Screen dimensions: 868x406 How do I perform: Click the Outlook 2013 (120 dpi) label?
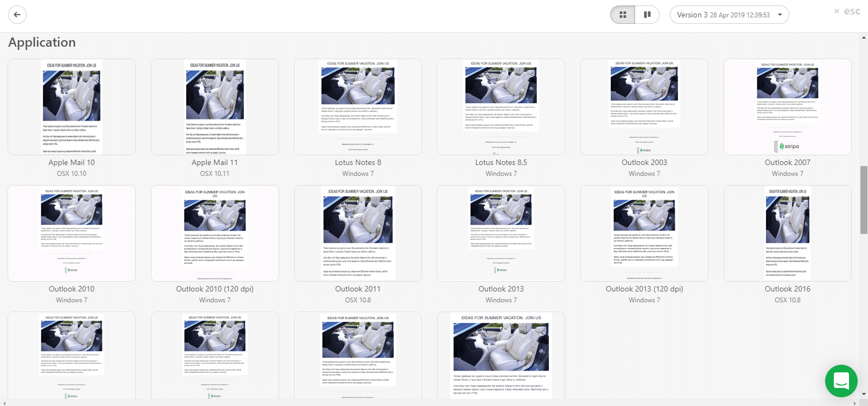click(x=644, y=289)
